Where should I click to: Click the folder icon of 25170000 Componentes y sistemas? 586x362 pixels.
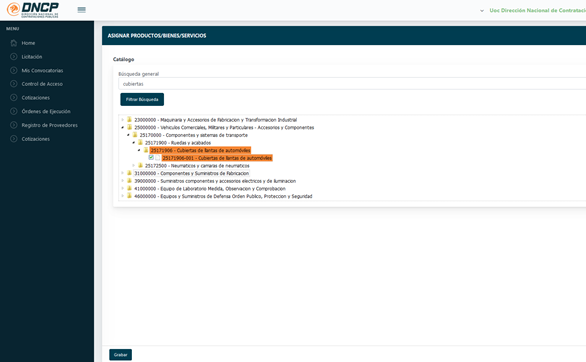[x=135, y=135]
